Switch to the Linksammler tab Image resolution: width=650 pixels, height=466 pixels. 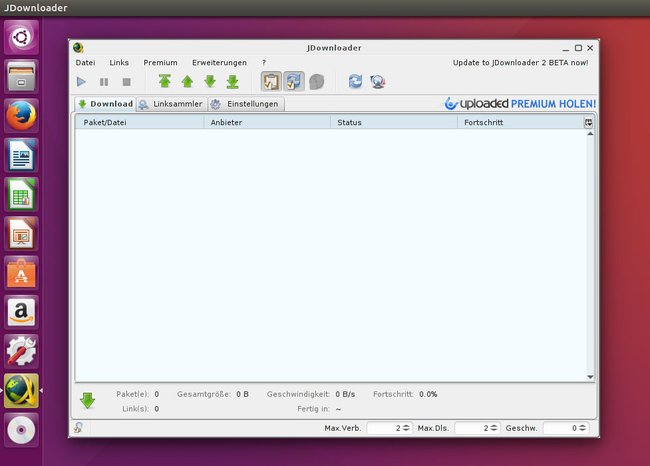[x=171, y=104]
